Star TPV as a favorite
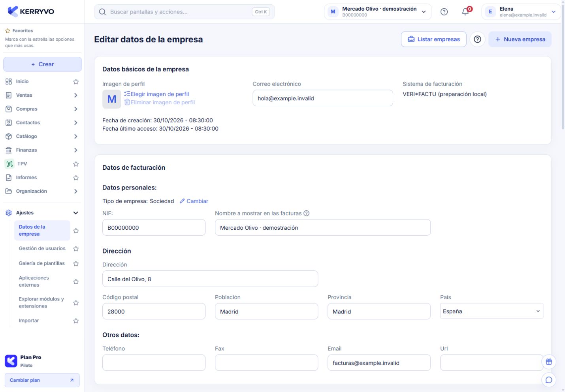 [76, 164]
